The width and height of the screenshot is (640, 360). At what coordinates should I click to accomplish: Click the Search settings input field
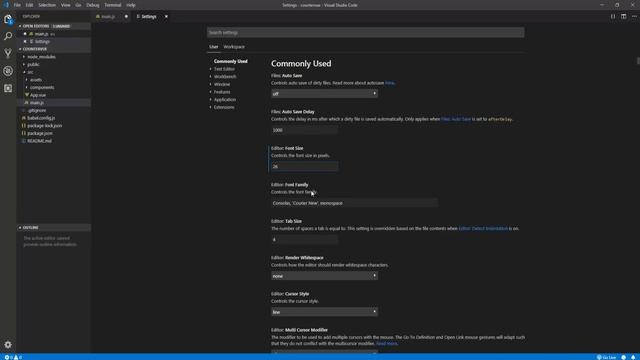pos(365,32)
